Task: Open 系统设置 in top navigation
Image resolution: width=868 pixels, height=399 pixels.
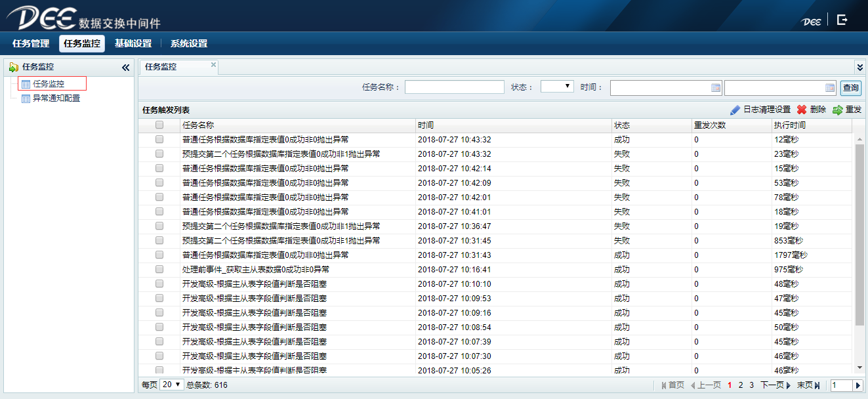Action: point(189,43)
